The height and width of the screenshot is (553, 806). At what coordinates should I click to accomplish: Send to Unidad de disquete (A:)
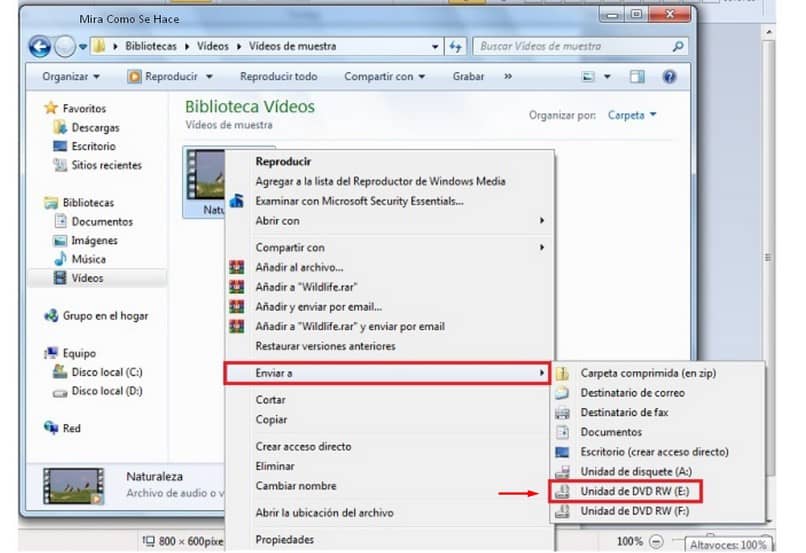tap(657, 472)
